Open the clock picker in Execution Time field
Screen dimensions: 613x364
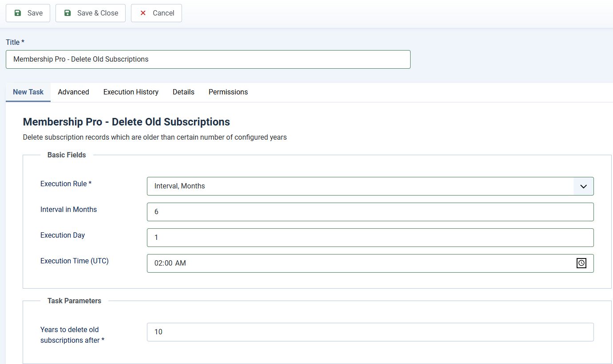pyautogui.click(x=581, y=263)
